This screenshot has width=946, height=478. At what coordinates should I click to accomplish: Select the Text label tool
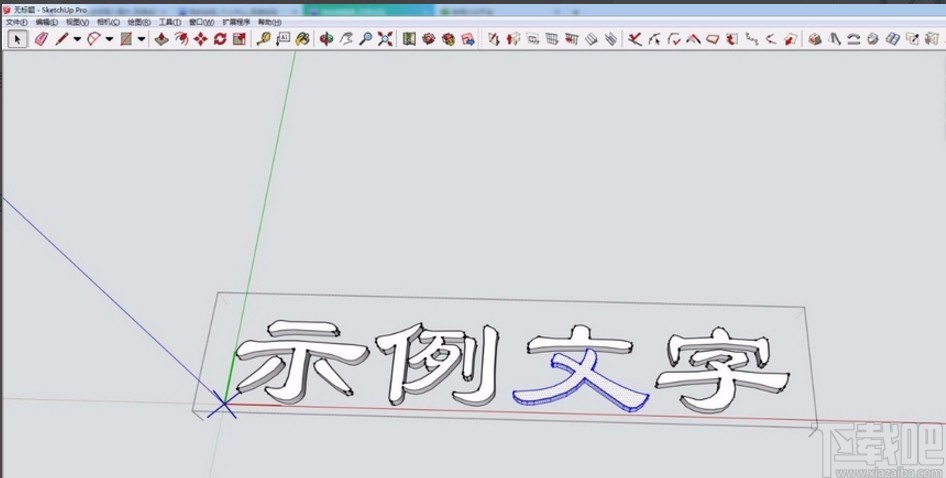(x=283, y=39)
